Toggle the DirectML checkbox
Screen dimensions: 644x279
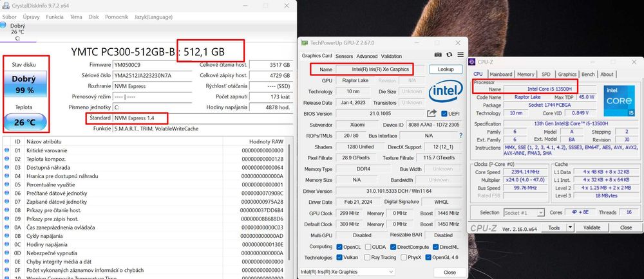point(436,247)
